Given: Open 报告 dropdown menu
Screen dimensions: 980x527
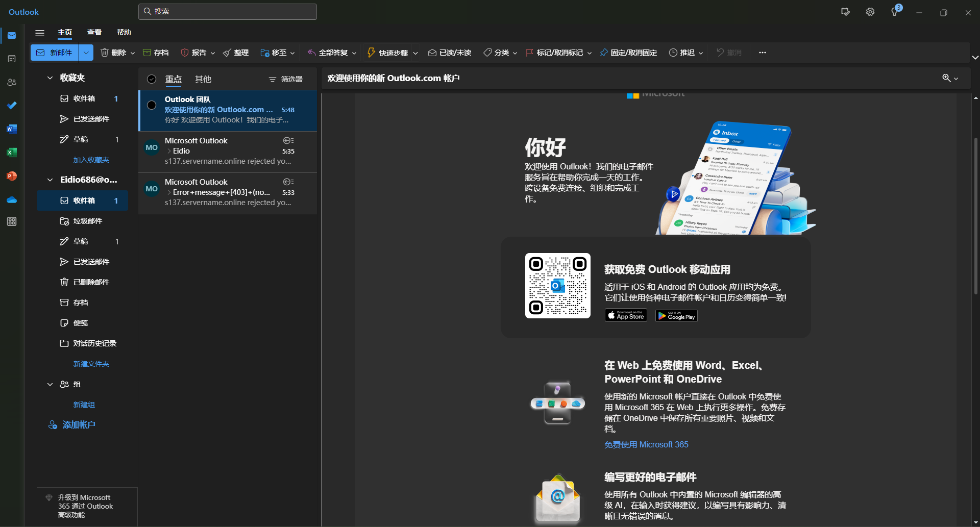Looking at the screenshot, I should 213,53.
